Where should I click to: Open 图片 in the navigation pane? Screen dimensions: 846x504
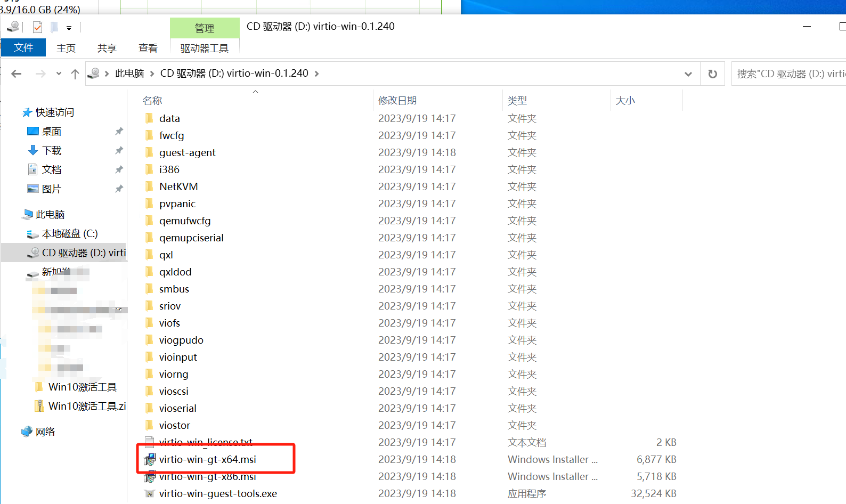click(x=52, y=189)
